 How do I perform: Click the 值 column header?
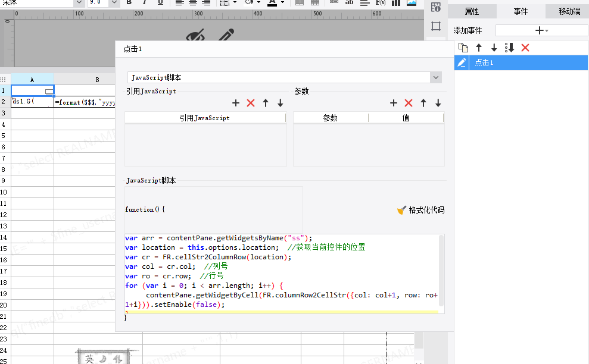(x=406, y=118)
